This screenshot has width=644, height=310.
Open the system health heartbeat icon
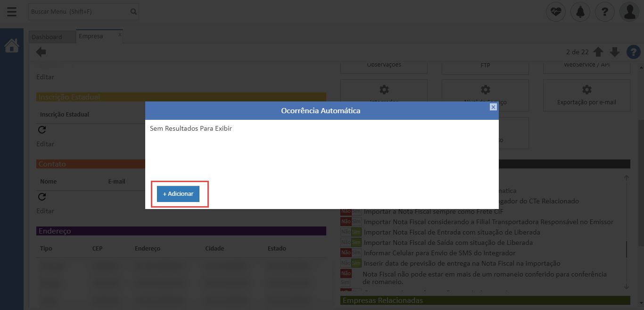[x=556, y=12]
